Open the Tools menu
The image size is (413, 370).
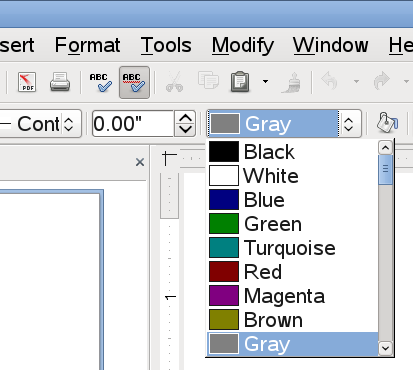tap(166, 45)
